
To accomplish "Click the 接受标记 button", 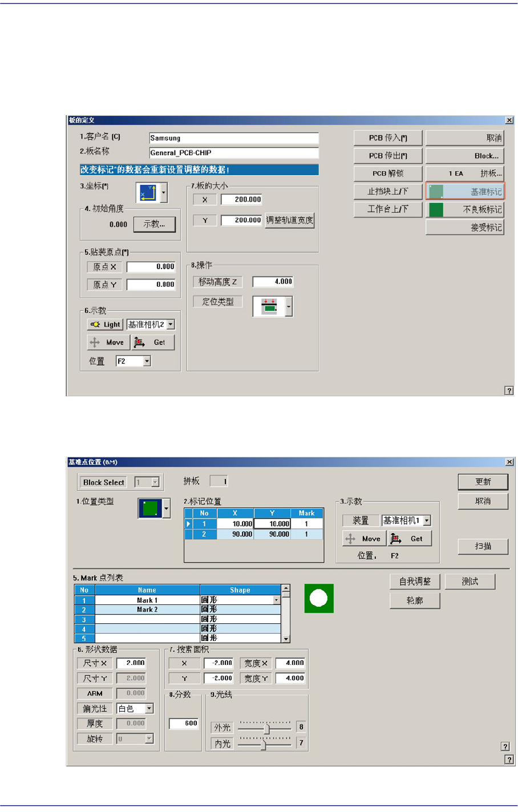I will coord(465,227).
